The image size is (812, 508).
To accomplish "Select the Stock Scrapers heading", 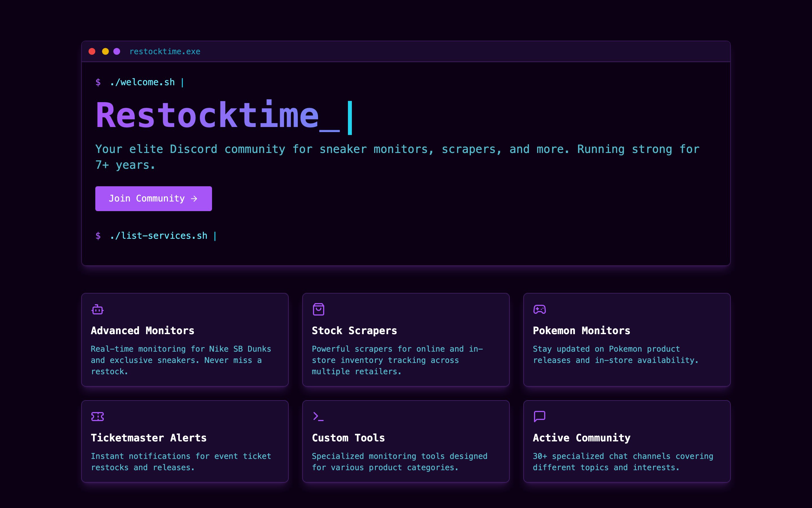I will tap(354, 330).
